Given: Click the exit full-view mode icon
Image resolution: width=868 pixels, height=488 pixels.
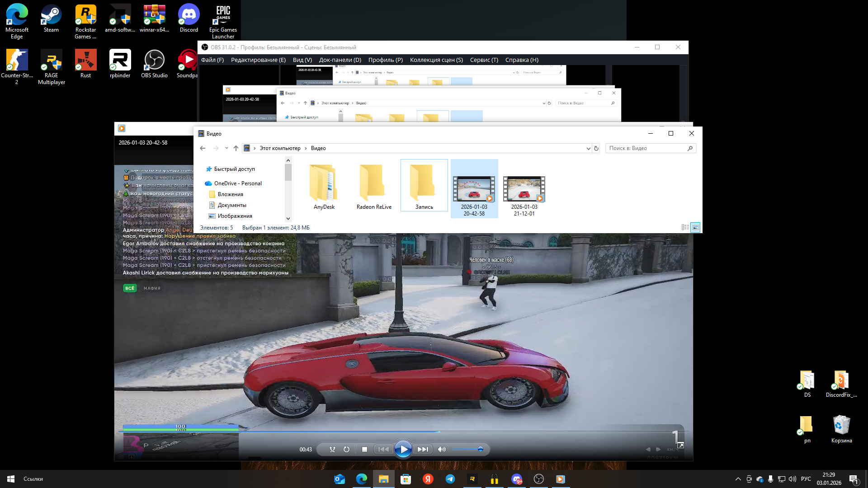Looking at the screenshot, I should pyautogui.click(x=680, y=446).
